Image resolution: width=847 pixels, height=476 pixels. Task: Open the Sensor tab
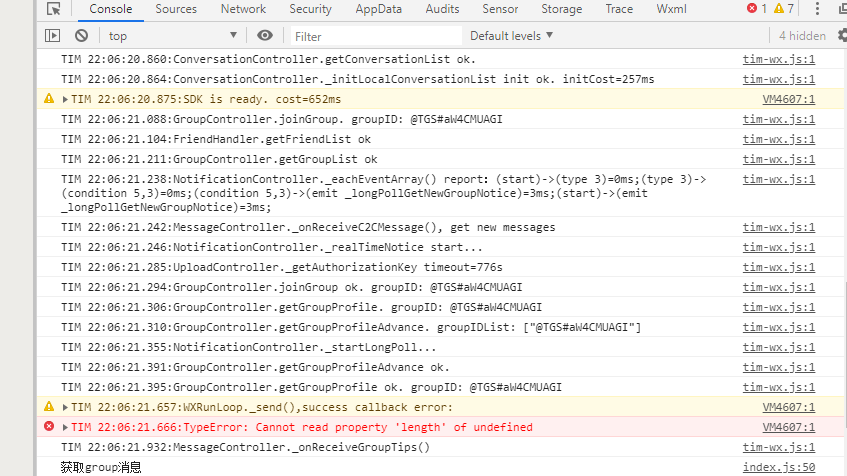coord(500,9)
